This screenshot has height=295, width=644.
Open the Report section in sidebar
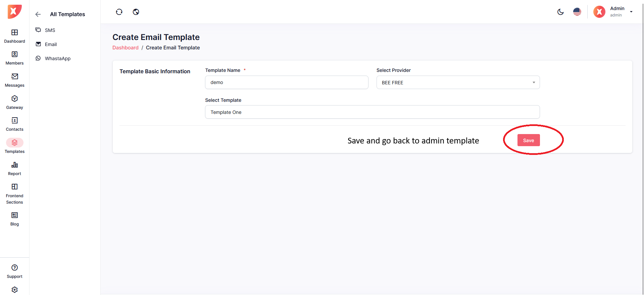point(14,168)
